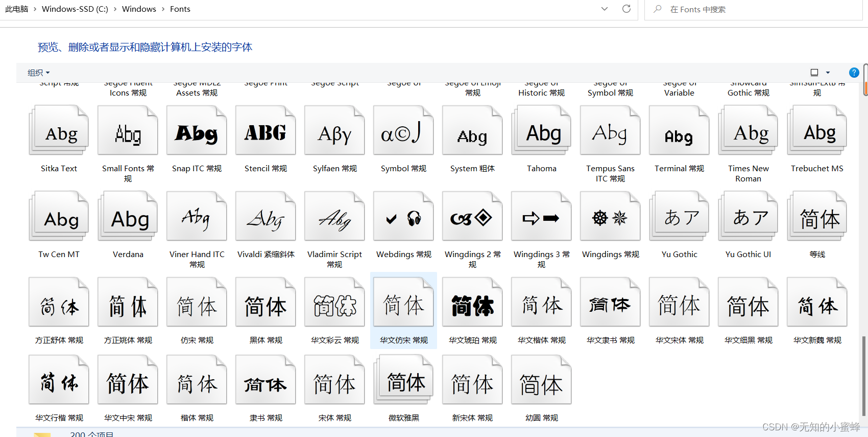Image resolution: width=868 pixels, height=437 pixels.
Task: Open the Yu Gothic UI font icon
Action: click(748, 216)
